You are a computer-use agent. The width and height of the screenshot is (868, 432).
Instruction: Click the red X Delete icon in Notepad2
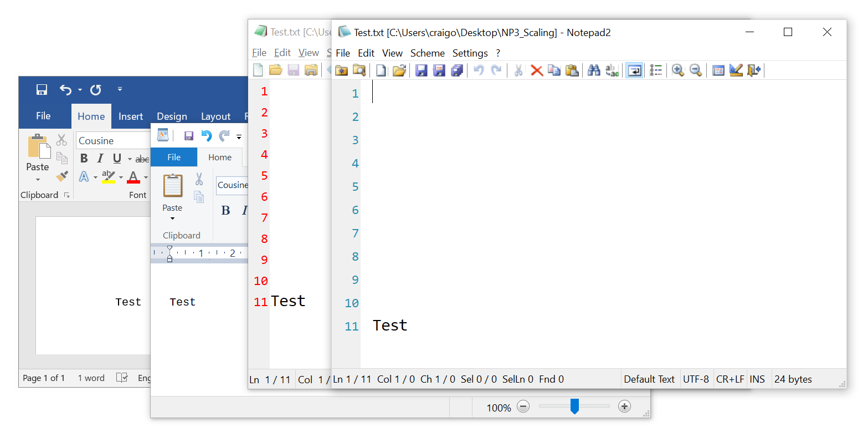[536, 70]
